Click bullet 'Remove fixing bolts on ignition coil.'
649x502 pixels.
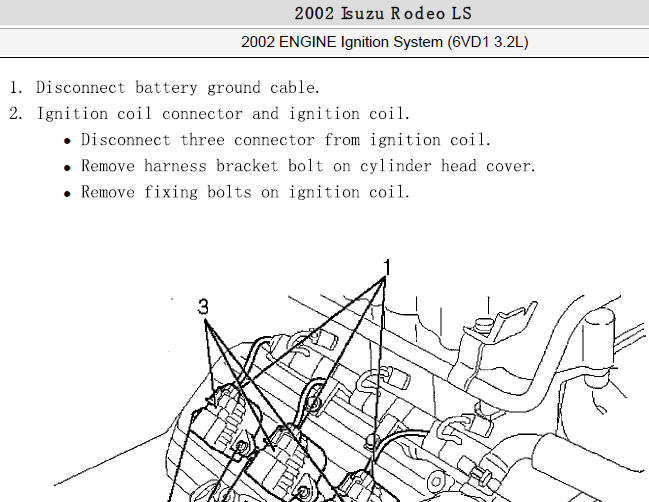pyautogui.click(x=245, y=192)
